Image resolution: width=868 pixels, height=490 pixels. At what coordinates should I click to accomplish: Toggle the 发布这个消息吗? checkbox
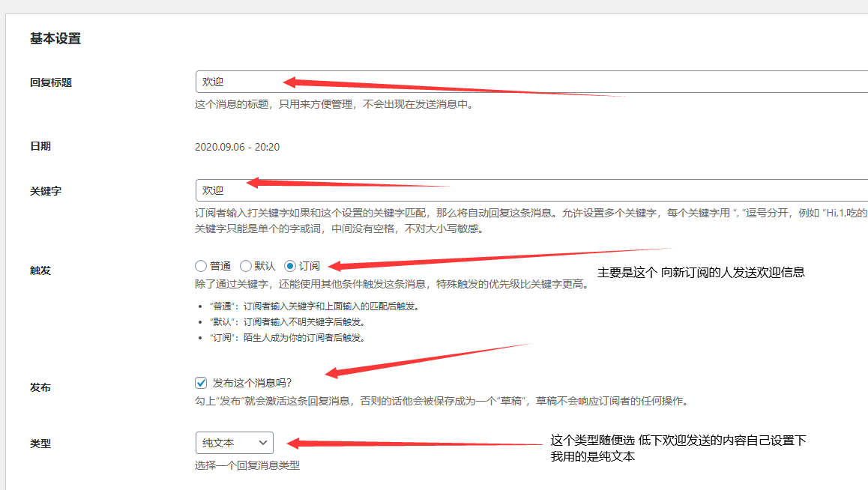(x=201, y=382)
